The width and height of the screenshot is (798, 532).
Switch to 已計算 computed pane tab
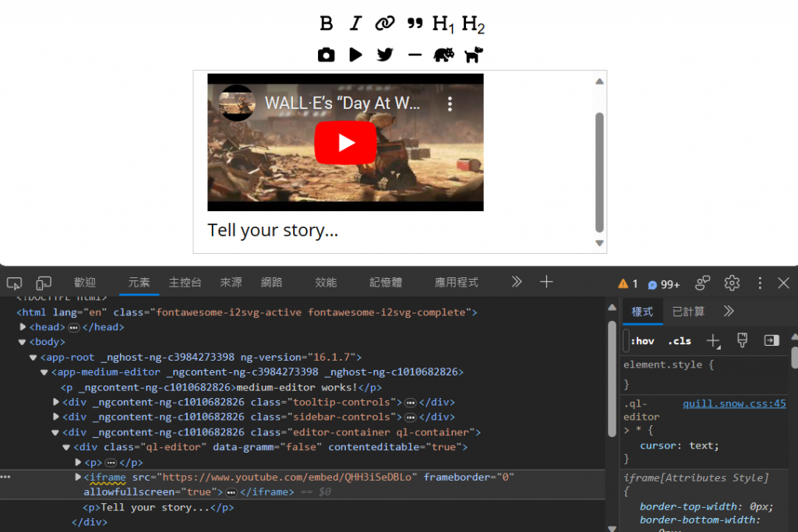(x=688, y=312)
